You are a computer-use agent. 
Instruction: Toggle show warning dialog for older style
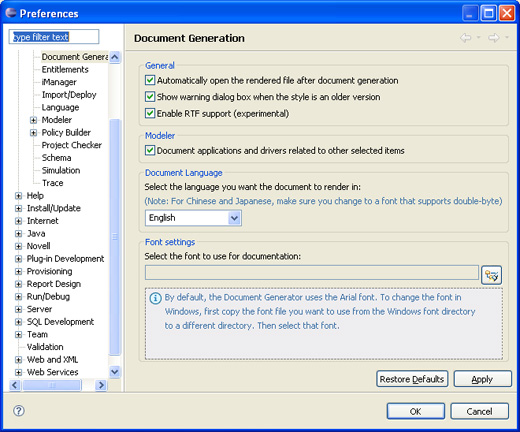pyautogui.click(x=150, y=97)
